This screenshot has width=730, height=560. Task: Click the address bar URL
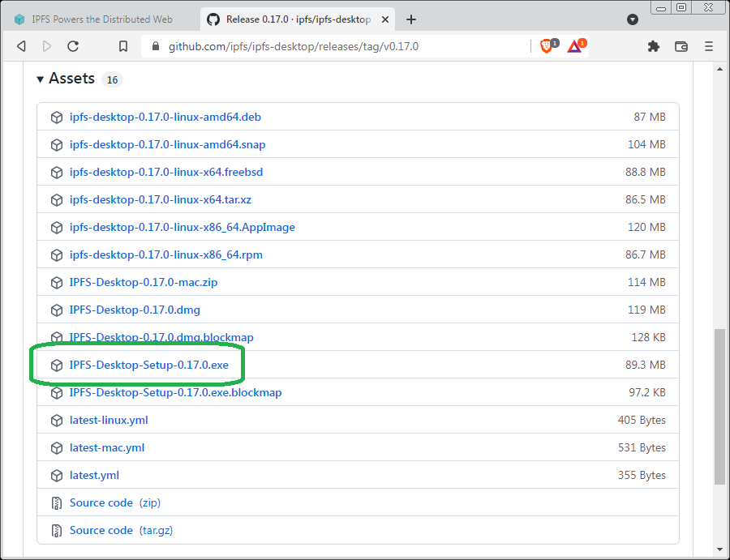pos(294,46)
